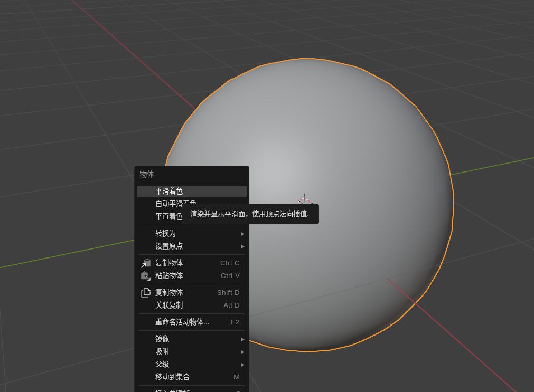Choose 移动到集合 menu entry
Screen dimensions: 534x392
coord(191,377)
